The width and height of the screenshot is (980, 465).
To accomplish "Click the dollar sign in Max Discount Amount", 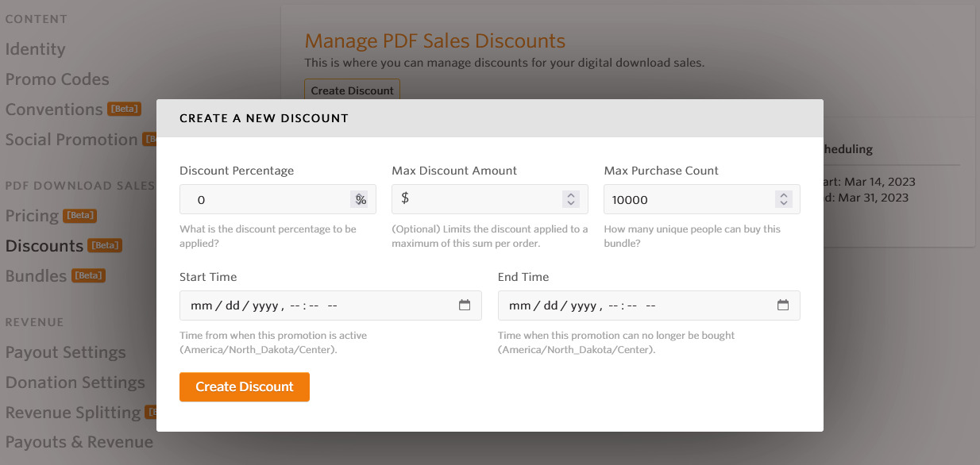I will point(405,199).
